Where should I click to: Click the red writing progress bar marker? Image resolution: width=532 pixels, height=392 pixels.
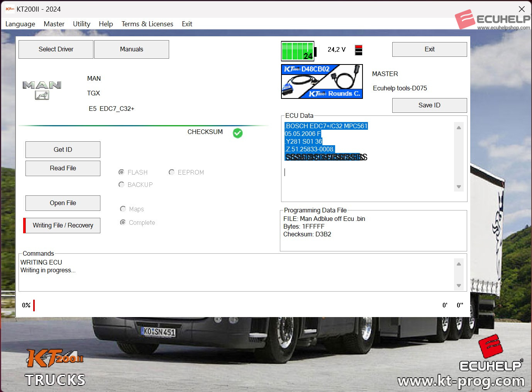34,305
